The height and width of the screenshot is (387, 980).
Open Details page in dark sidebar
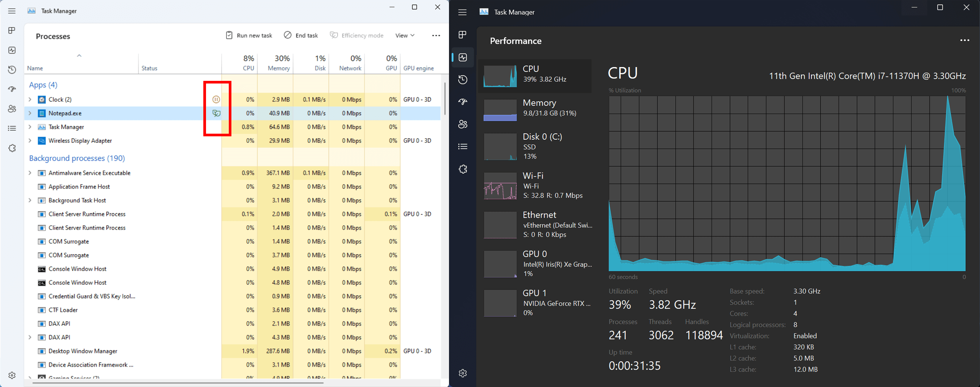[463, 146]
